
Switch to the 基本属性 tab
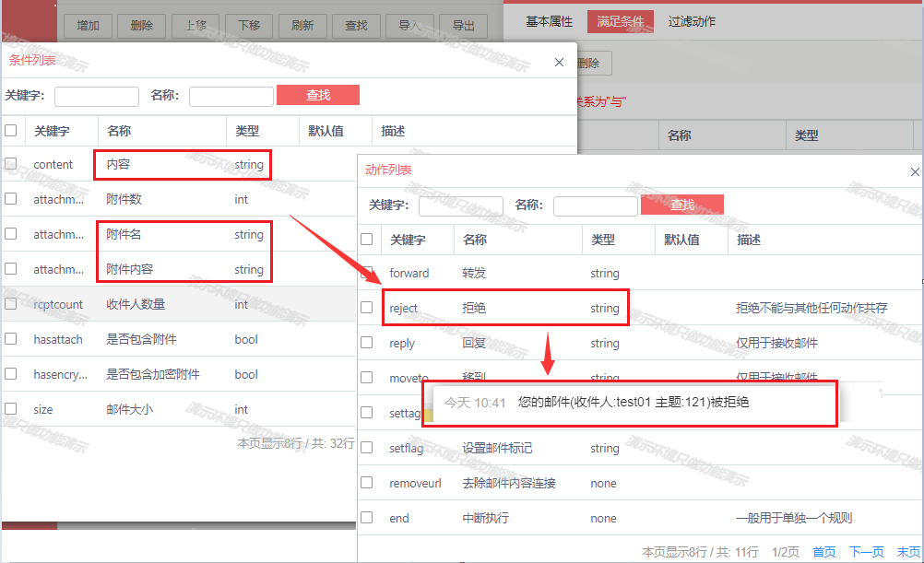pos(549,21)
